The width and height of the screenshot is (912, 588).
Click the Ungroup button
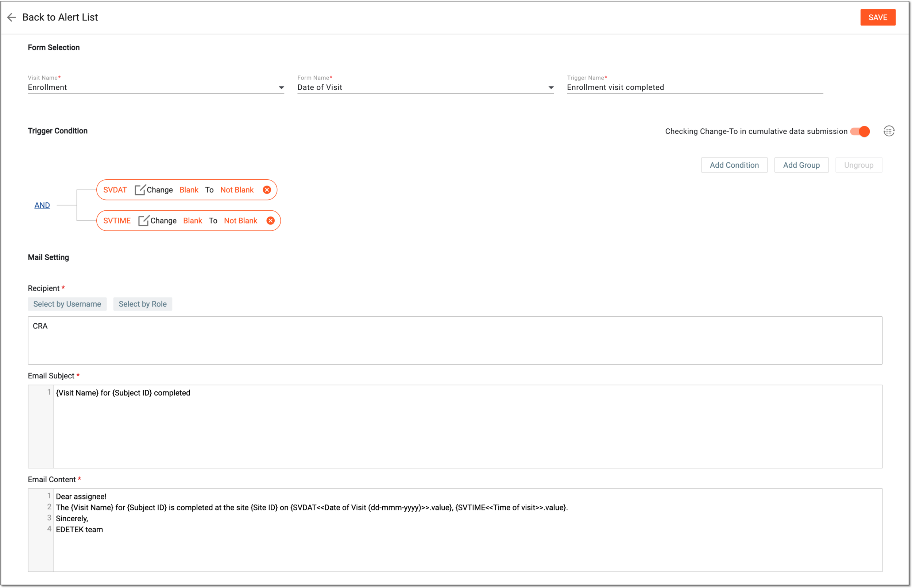(858, 165)
